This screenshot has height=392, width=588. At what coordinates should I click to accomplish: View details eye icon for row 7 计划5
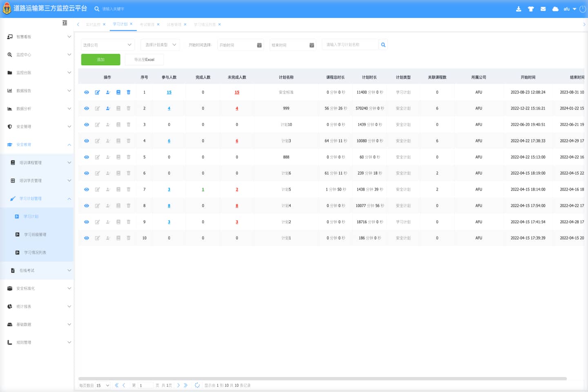87,189
